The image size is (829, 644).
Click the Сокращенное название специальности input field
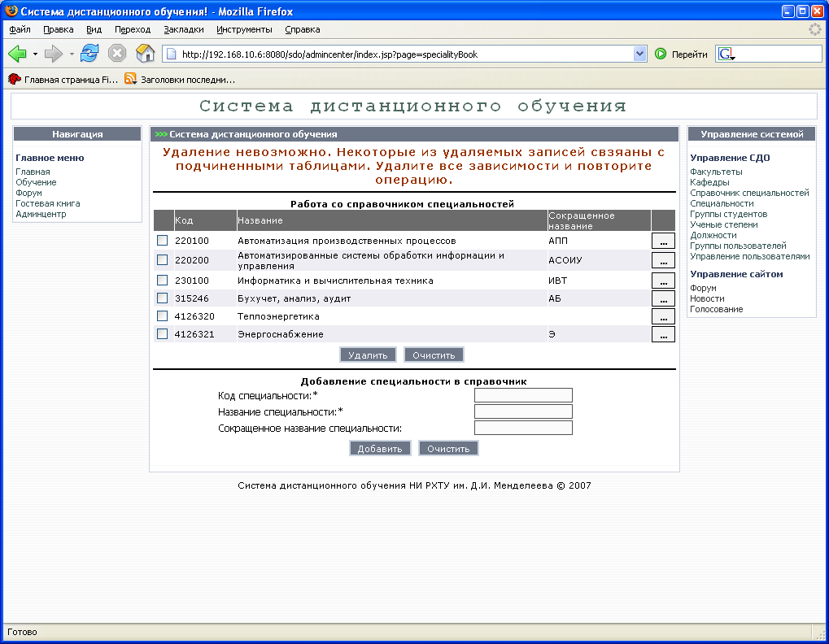[523, 428]
